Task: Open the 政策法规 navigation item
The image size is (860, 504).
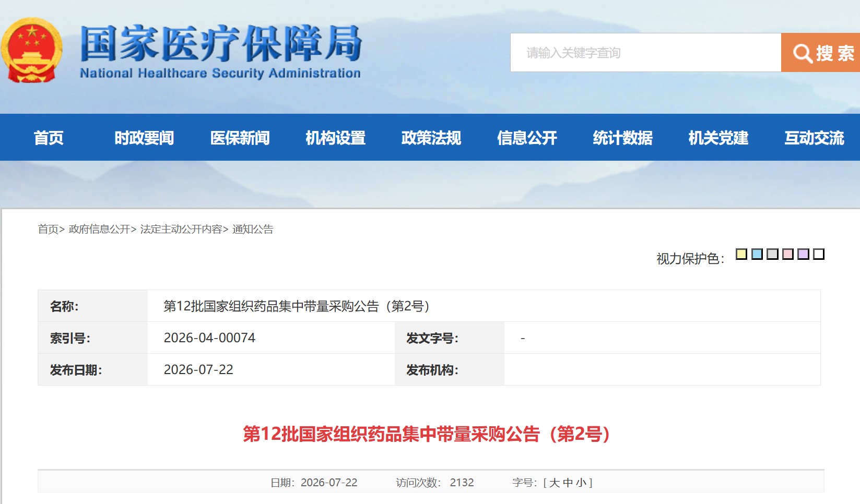Action: click(x=431, y=138)
